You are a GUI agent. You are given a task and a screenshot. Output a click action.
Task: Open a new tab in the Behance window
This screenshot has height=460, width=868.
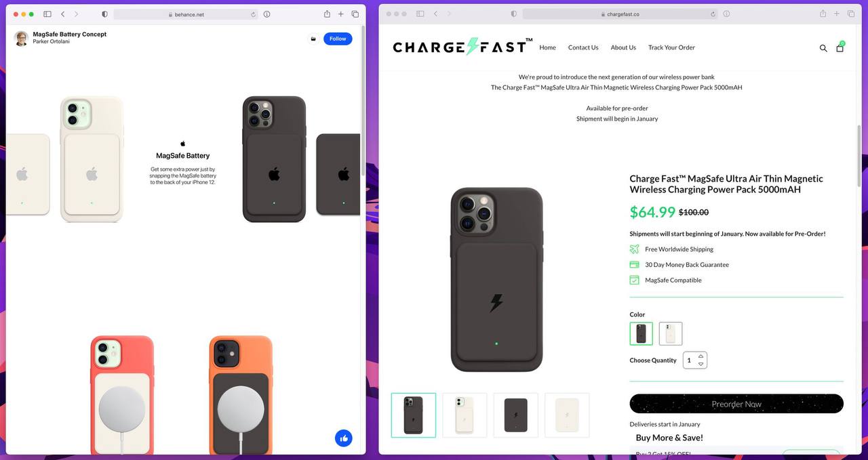341,14
